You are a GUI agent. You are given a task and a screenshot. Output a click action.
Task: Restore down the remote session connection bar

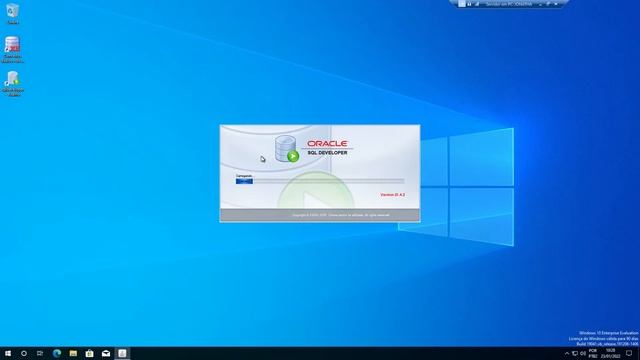548,4
